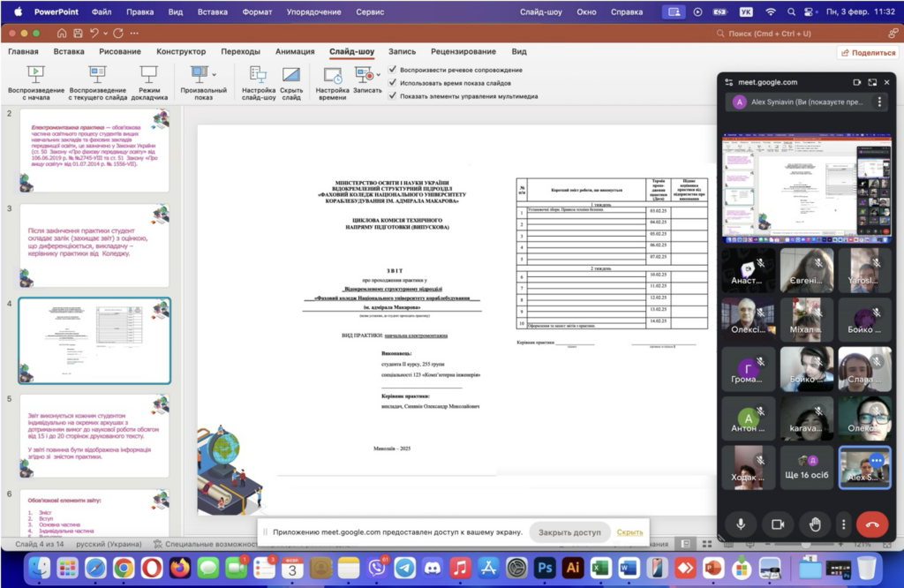904x588 pixels.
Task: Click the УК input source menu
Action: coord(746,11)
